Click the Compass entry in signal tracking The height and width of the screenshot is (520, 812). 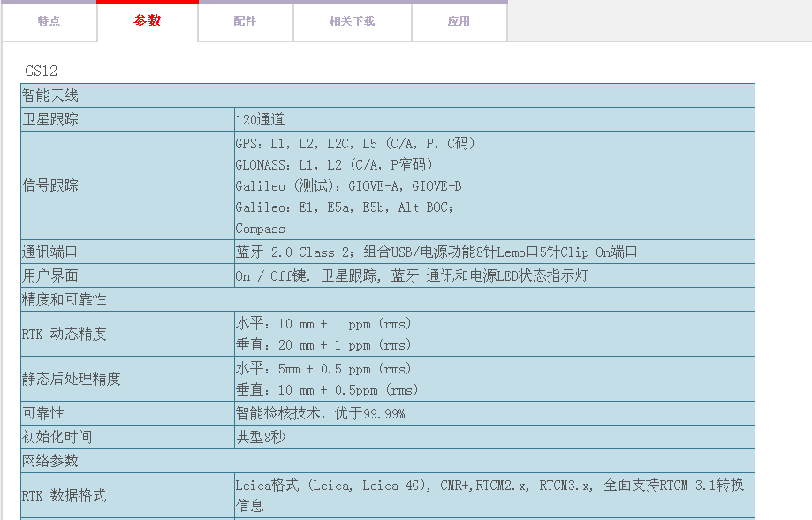(x=260, y=229)
